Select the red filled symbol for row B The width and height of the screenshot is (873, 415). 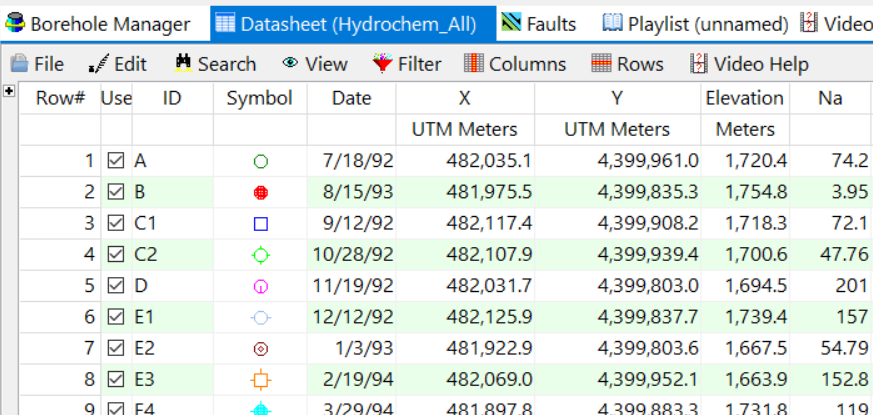click(260, 192)
